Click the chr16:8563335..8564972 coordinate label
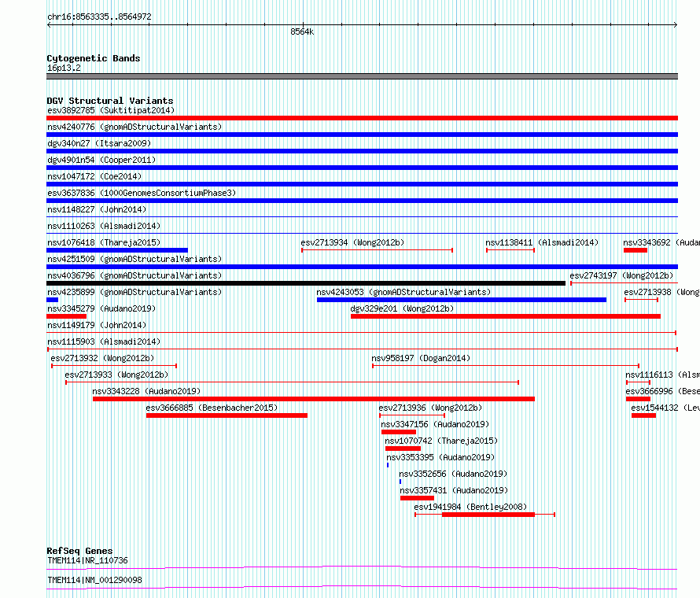This screenshot has width=700, height=598. pyautogui.click(x=100, y=17)
